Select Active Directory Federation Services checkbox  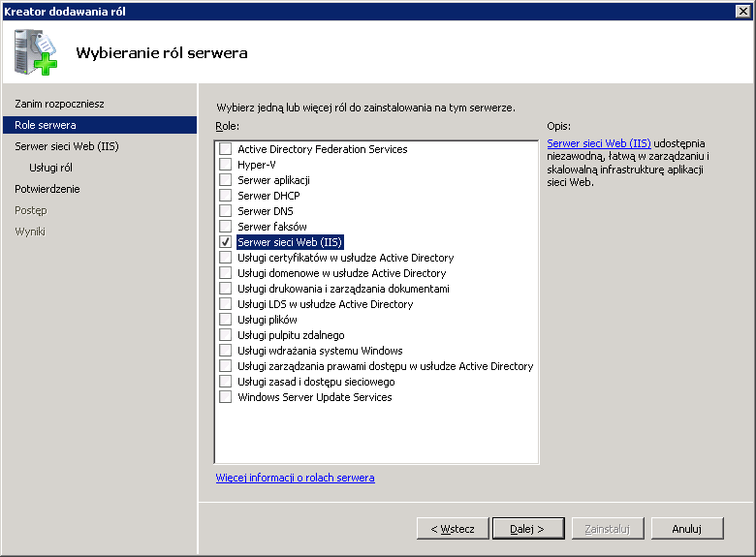click(225, 149)
